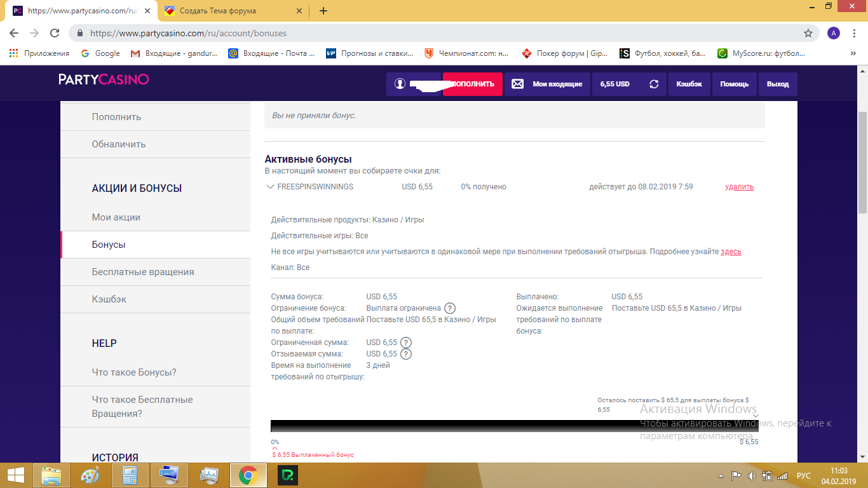This screenshot has height=488, width=868.
Task: Open keyboard app icon in taskbar
Action: (170, 475)
